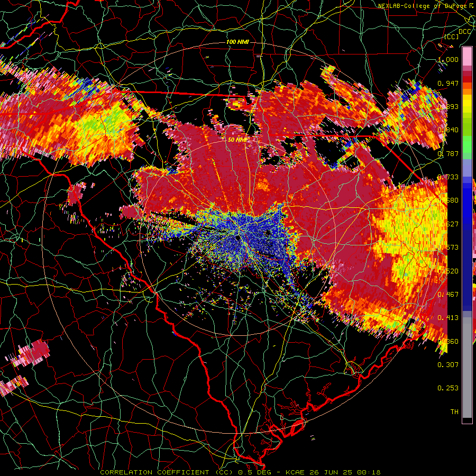Click the NEXLAB-College of DuPage label
The image size is (476, 476).
[424, 6]
